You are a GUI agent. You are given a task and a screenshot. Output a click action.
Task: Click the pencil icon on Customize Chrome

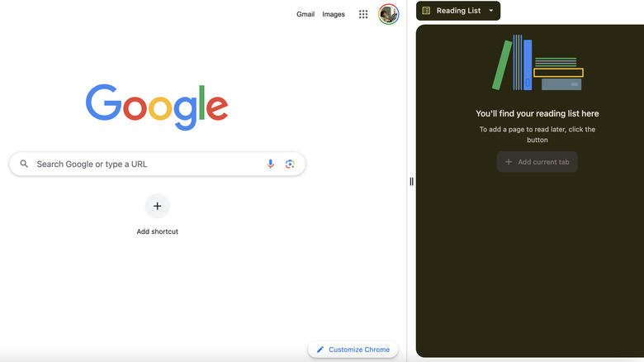pos(320,350)
